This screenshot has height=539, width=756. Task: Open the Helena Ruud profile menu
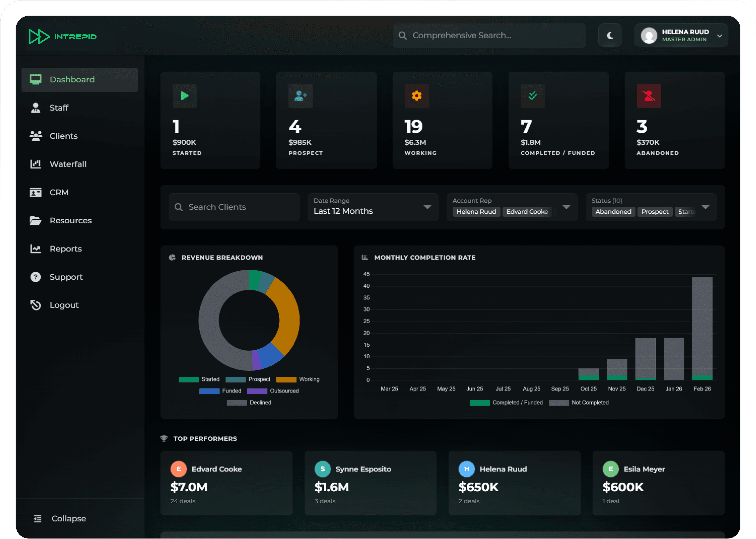[681, 35]
